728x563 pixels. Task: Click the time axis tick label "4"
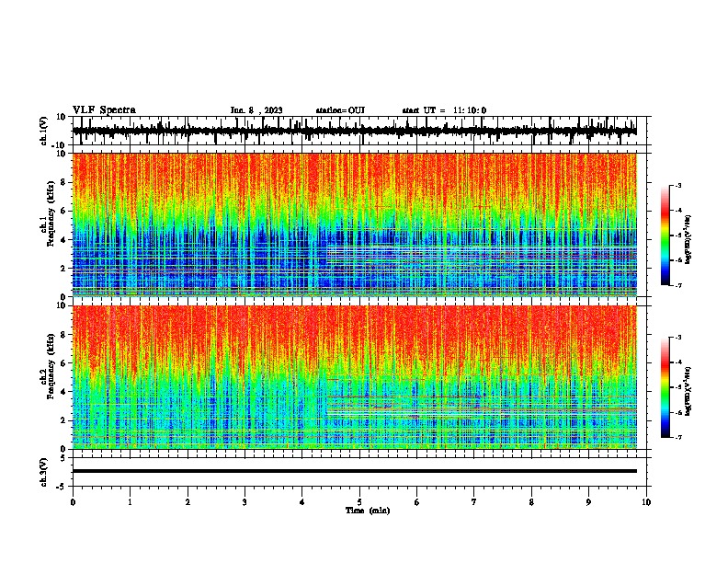click(302, 502)
